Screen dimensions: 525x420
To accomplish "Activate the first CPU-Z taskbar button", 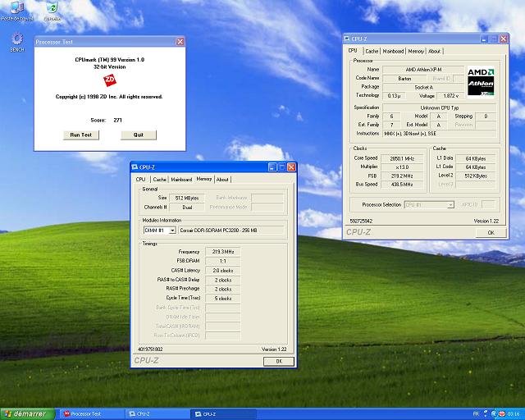I will [157, 414].
